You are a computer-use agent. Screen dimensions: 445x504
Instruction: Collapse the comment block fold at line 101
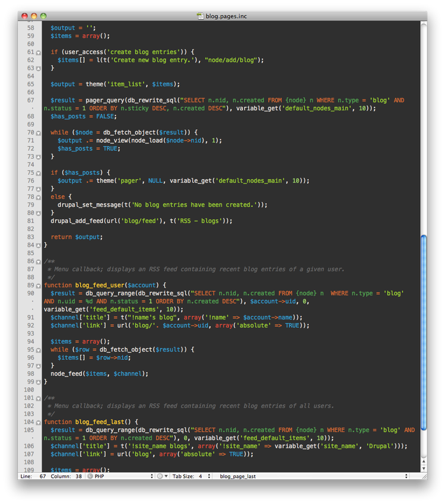pos(38,398)
